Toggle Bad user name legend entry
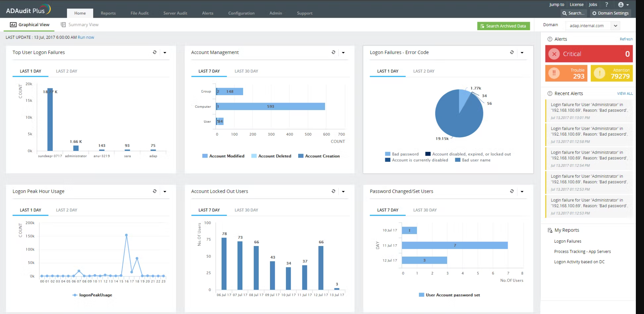644x314 pixels. tap(473, 160)
